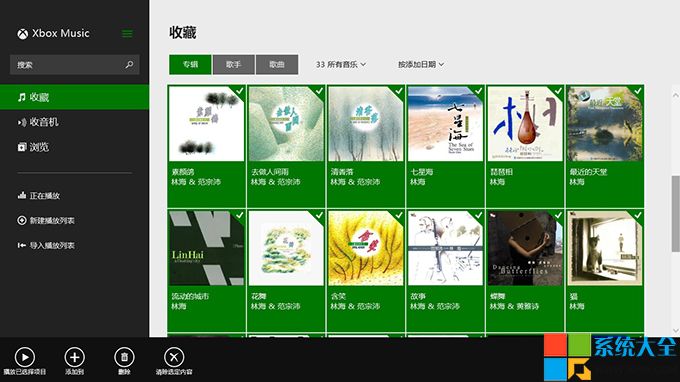Uncheck the 含笑 album checkmark
Image resolution: width=680 pixels, height=382 pixels.
coord(399,215)
